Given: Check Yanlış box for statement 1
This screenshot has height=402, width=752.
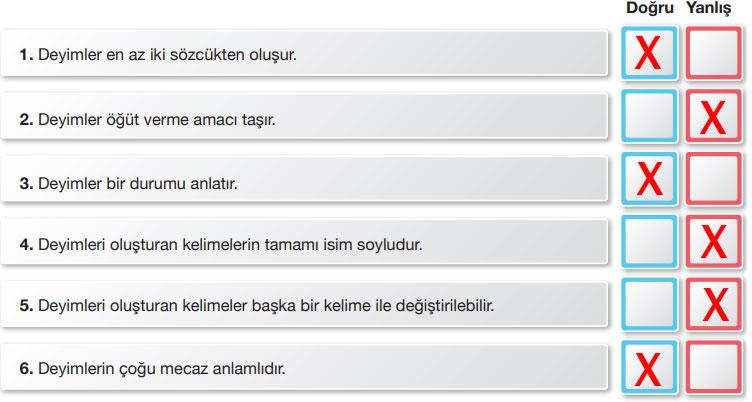Looking at the screenshot, I should tap(713, 54).
